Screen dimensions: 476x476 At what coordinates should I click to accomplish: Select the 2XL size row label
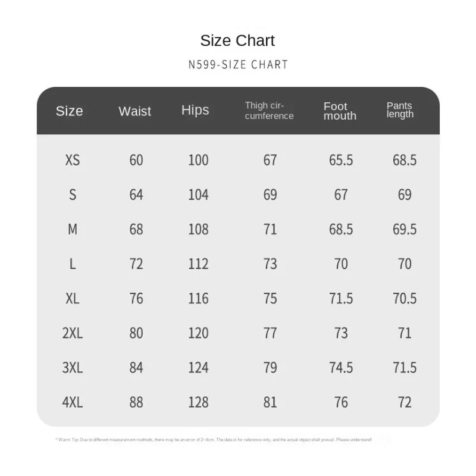coord(73,333)
